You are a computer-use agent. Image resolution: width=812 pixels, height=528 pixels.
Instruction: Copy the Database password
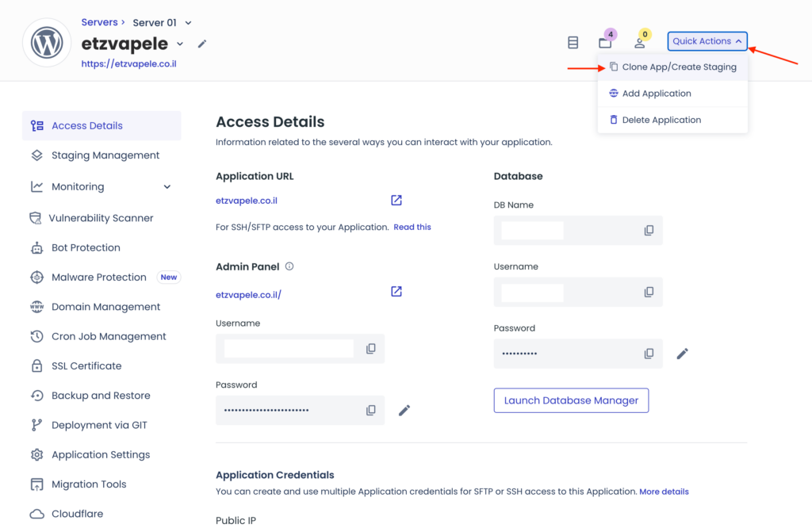click(649, 354)
